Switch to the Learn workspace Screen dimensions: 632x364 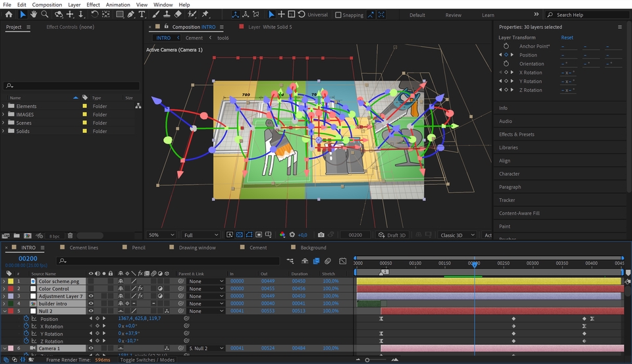click(488, 15)
